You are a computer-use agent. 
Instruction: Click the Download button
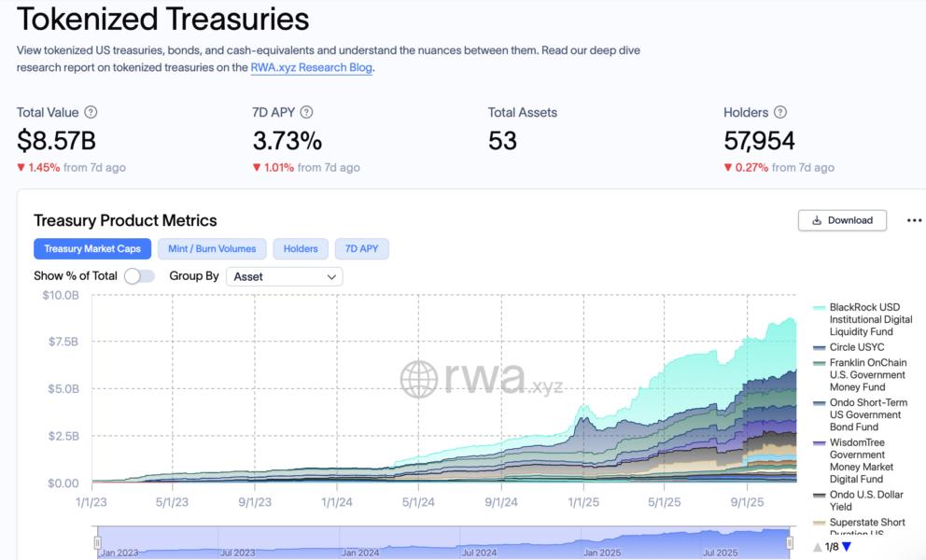[842, 220]
